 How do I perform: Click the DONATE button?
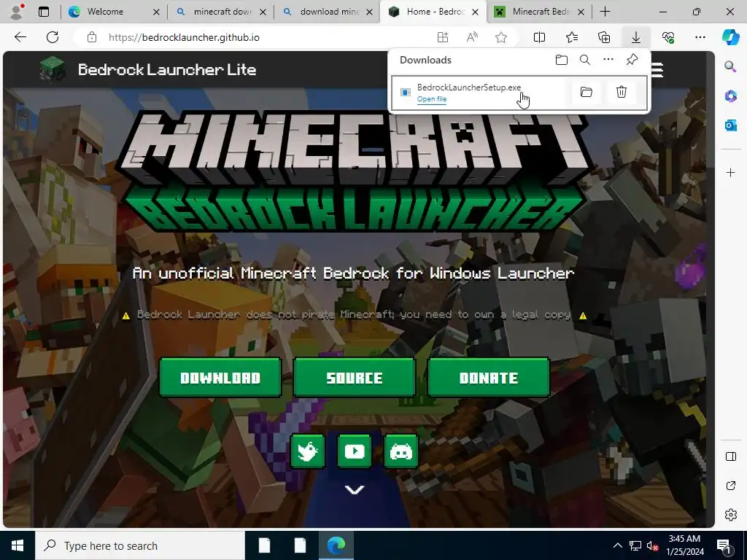(489, 378)
